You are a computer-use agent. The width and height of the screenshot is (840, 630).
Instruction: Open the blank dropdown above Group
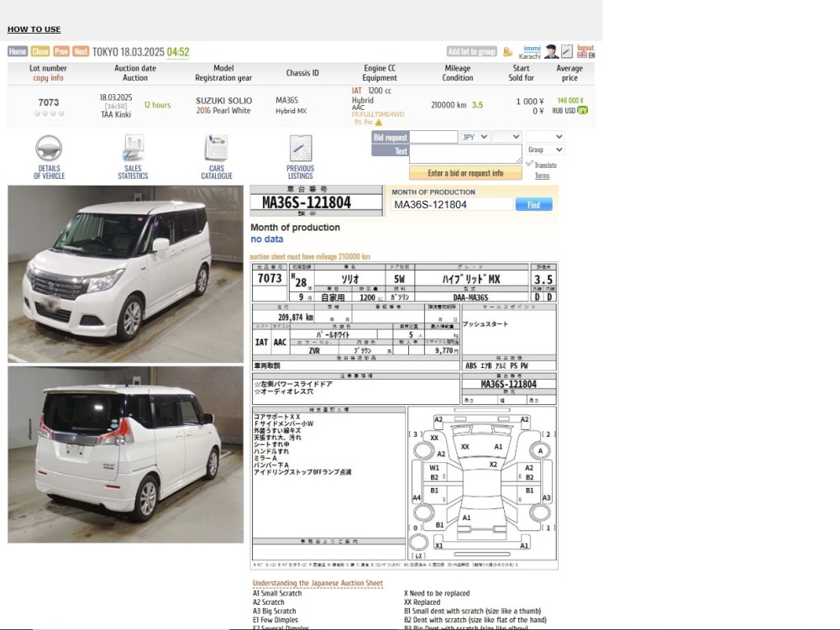(x=545, y=137)
